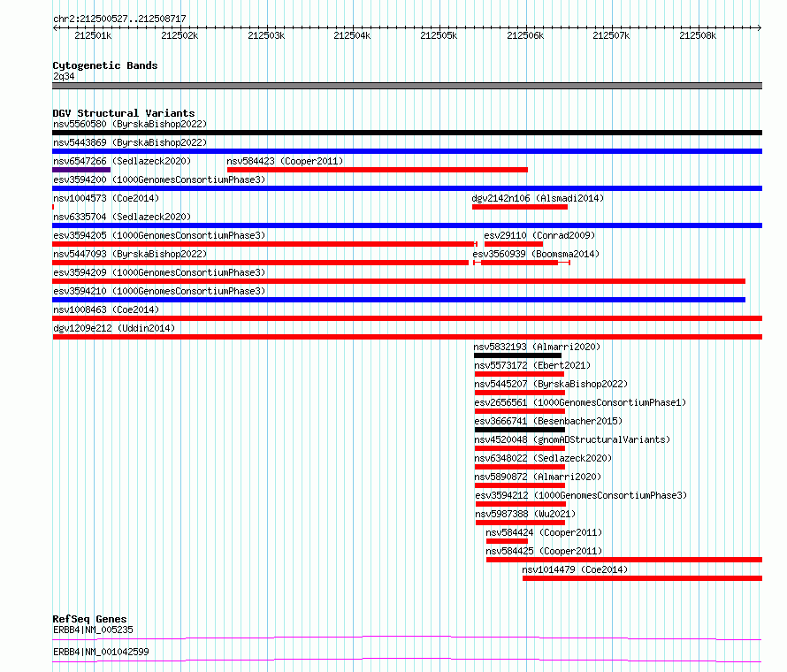Click the red nsv5447093 variant bar
This screenshot has width=787, height=672.
(261, 263)
